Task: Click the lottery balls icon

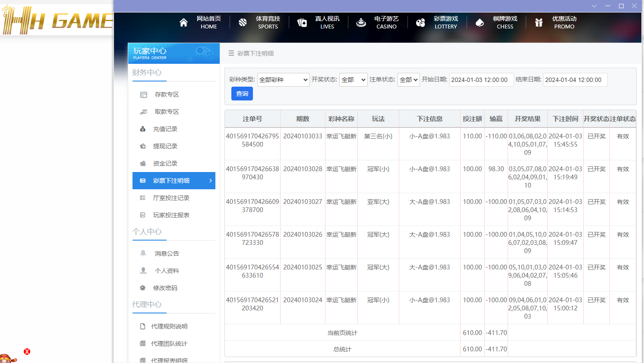Action: 420,22
